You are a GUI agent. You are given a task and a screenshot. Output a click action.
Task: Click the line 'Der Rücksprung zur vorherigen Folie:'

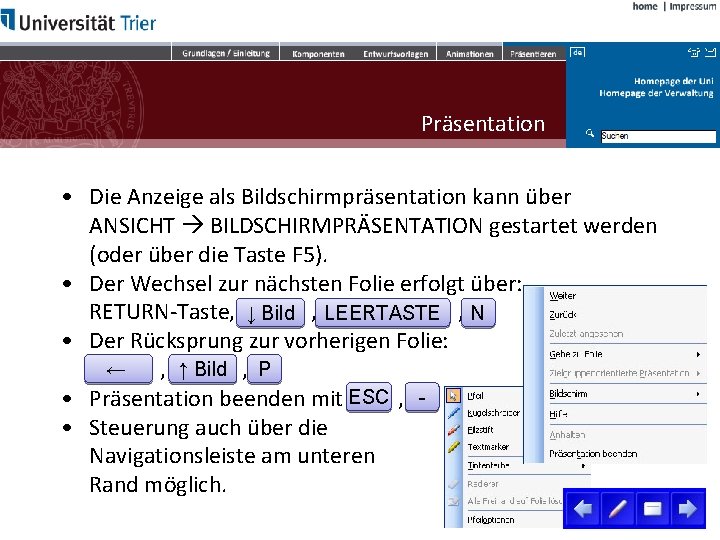click(x=269, y=341)
